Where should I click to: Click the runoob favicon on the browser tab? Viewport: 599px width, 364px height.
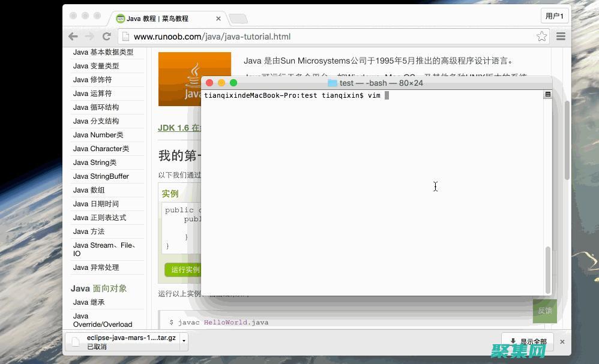pos(120,19)
